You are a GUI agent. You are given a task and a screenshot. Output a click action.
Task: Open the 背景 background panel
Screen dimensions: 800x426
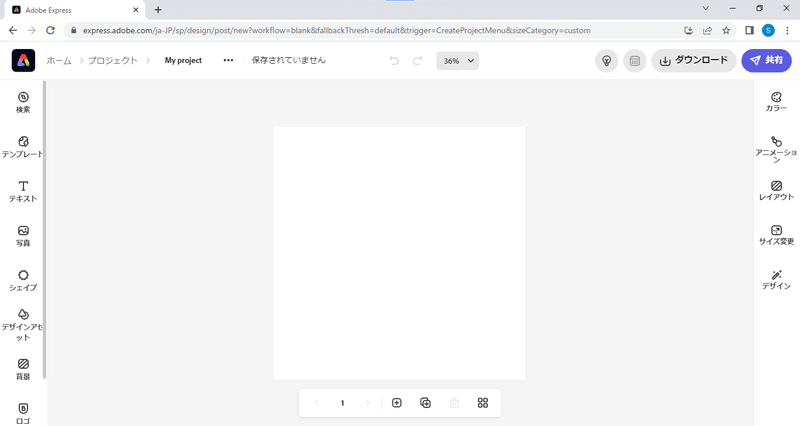[23, 369]
